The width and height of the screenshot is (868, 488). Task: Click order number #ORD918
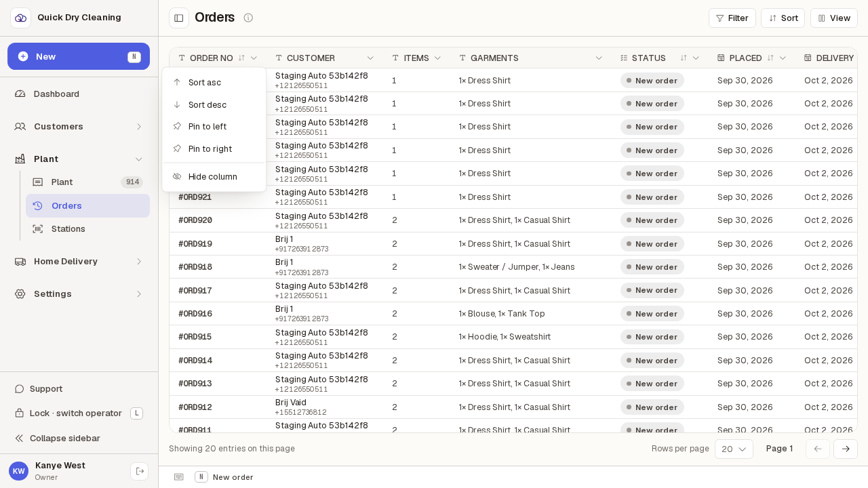(195, 267)
